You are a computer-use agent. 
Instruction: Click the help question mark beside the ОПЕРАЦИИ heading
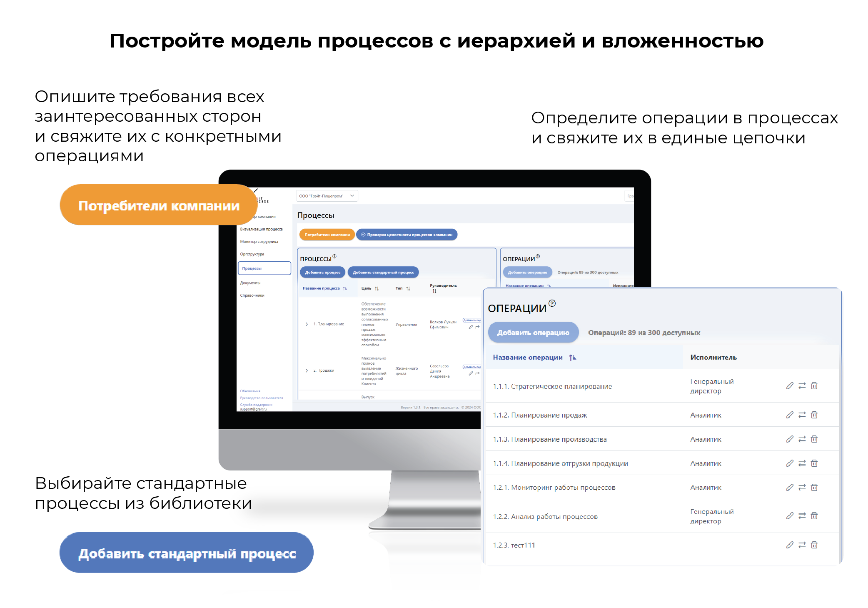tap(552, 303)
